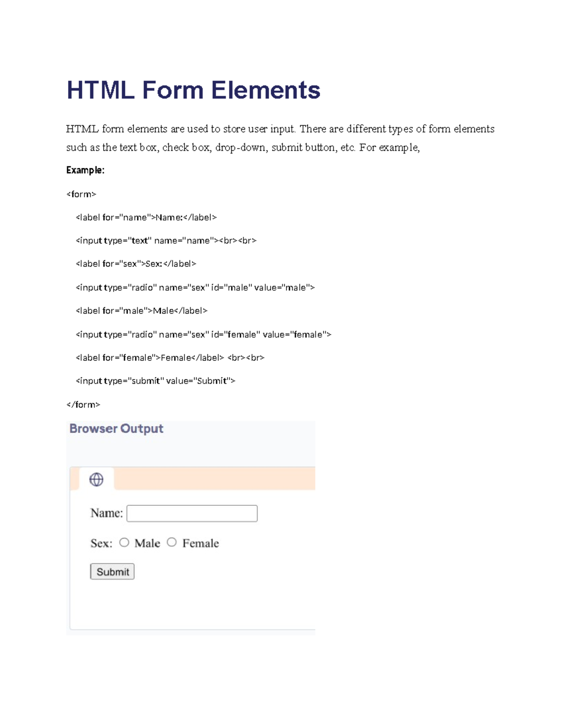Screen dimensions: 563x728
Task: Click the browser tab containing the globe icon
Action: pyautogui.click(x=97, y=479)
